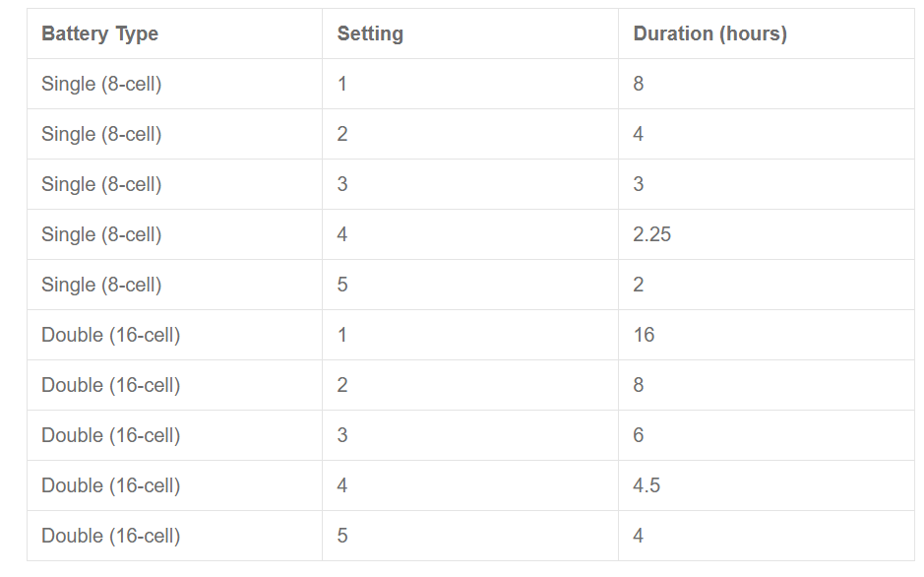924x577 pixels.
Task: Click the Setting column header
Action: [370, 33]
